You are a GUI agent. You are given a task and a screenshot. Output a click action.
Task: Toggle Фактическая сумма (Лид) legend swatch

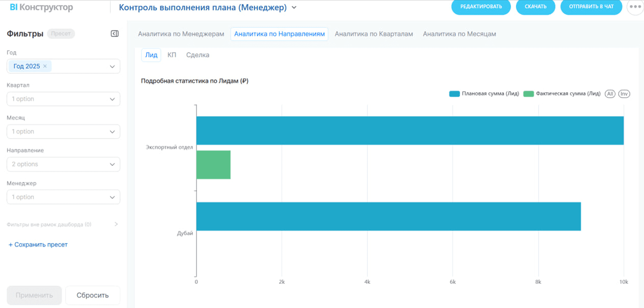coord(528,94)
